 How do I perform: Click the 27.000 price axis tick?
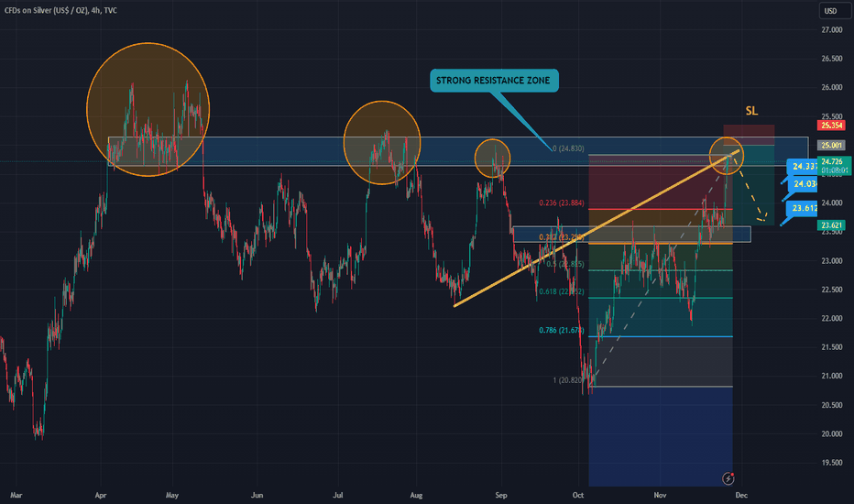point(832,30)
